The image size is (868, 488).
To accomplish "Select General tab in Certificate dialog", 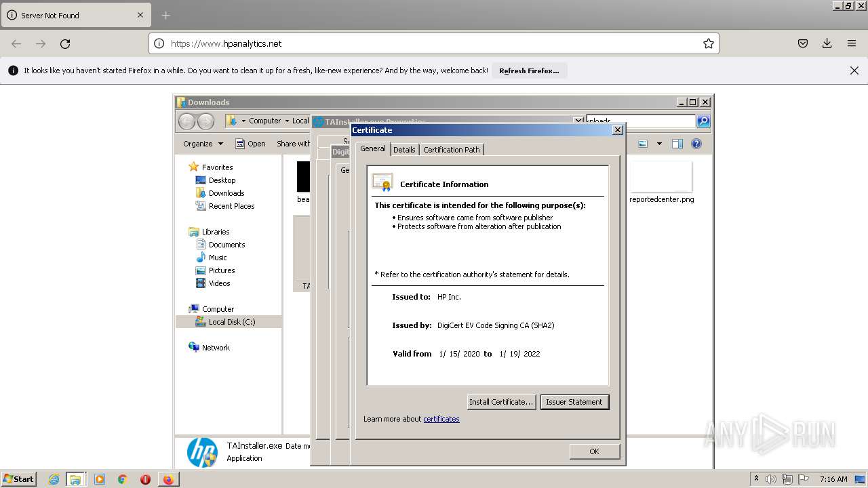I will pos(373,148).
